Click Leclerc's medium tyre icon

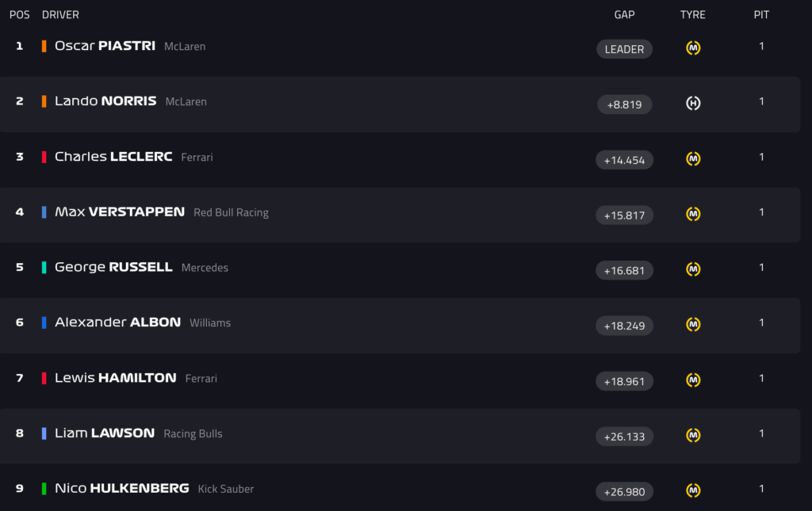pos(693,159)
